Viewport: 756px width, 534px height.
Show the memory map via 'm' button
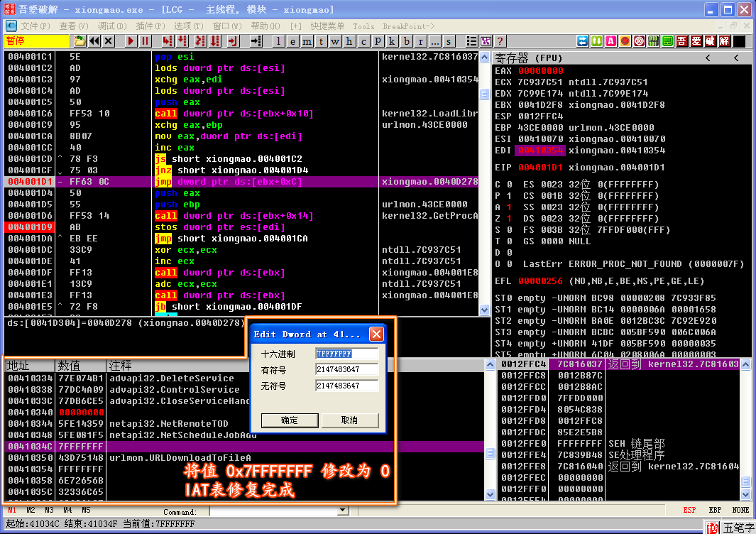(x=307, y=41)
